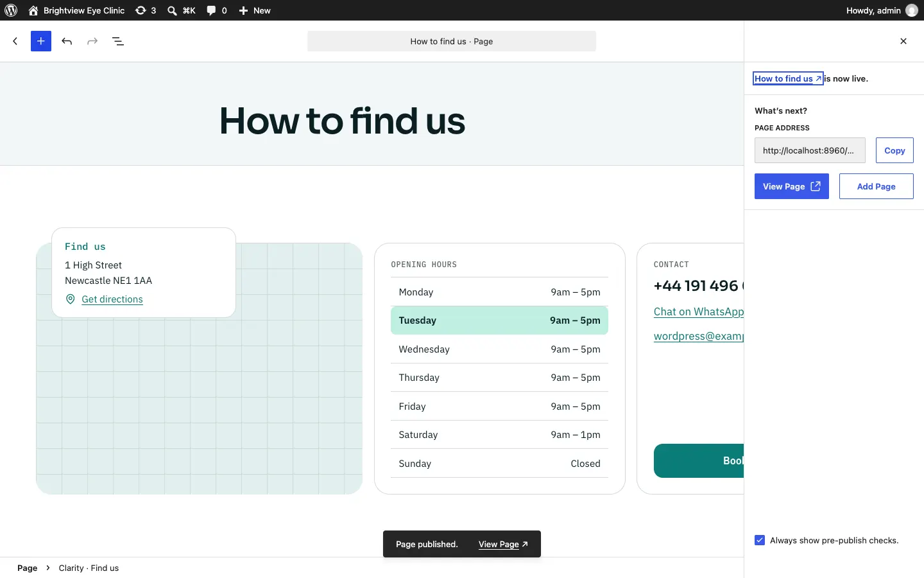The image size is (924, 578).
Task: Click the View Page button in panel
Action: (792, 186)
